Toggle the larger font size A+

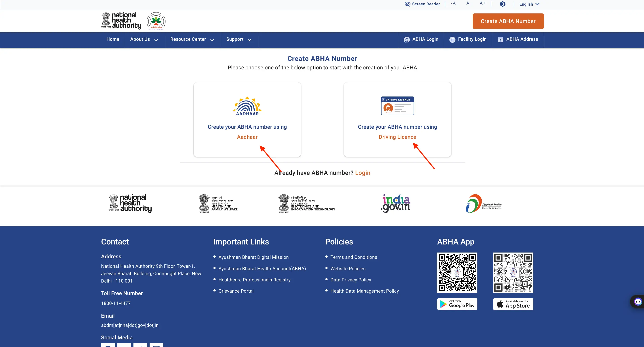point(482,4)
